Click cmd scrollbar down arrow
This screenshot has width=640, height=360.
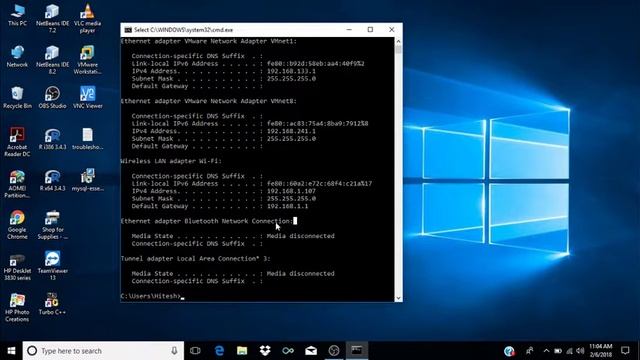(x=398, y=298)
